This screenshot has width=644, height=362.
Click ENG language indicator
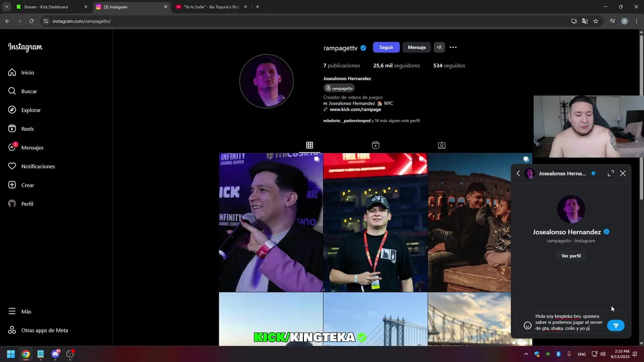coord(582,354)
